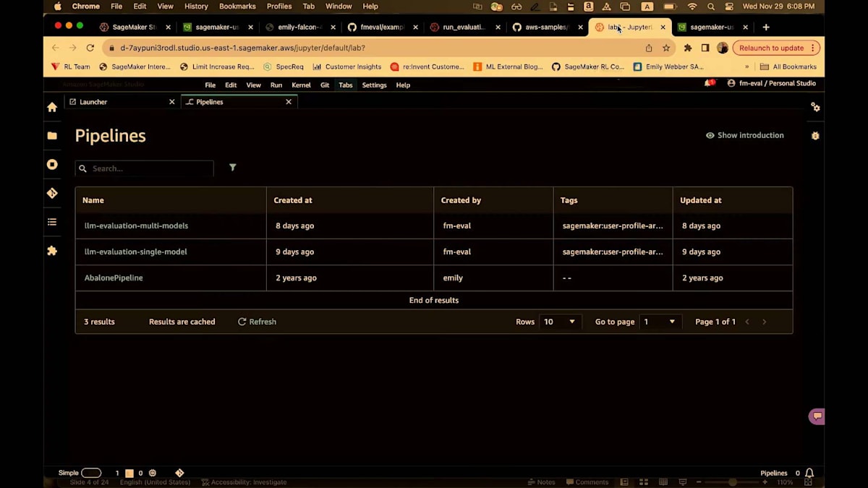
Task: Open Chrome three-dot menu
Action: click(x=813, y=48)
